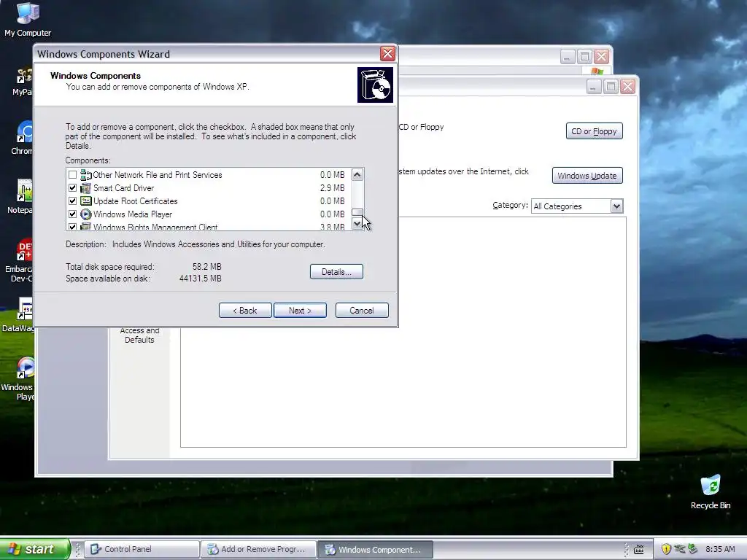This screenshot has height=560, width=747.
Task: Click the Smart Card Driver component icon
Action: click(86, 188)
